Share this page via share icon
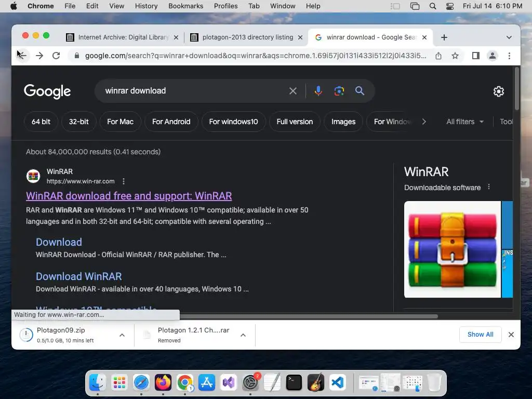532x399 pixels. [438, 56]
